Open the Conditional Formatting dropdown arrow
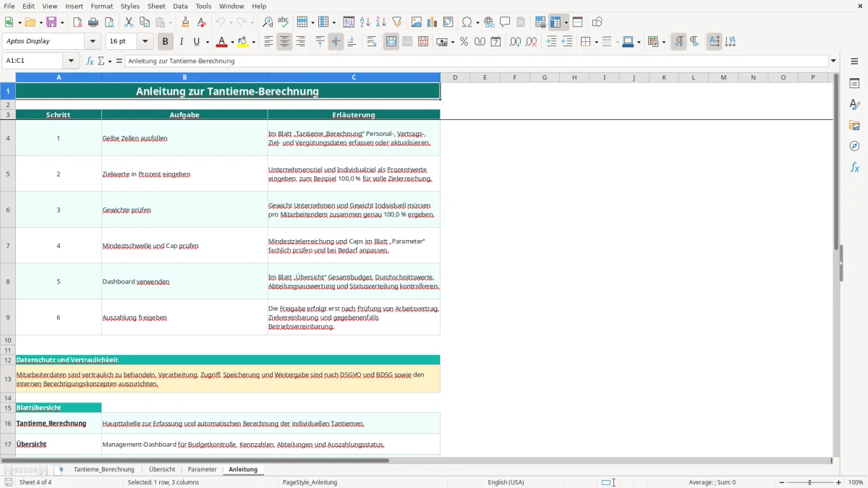Screen dimensions: 868x488 (x=663, y=42)
